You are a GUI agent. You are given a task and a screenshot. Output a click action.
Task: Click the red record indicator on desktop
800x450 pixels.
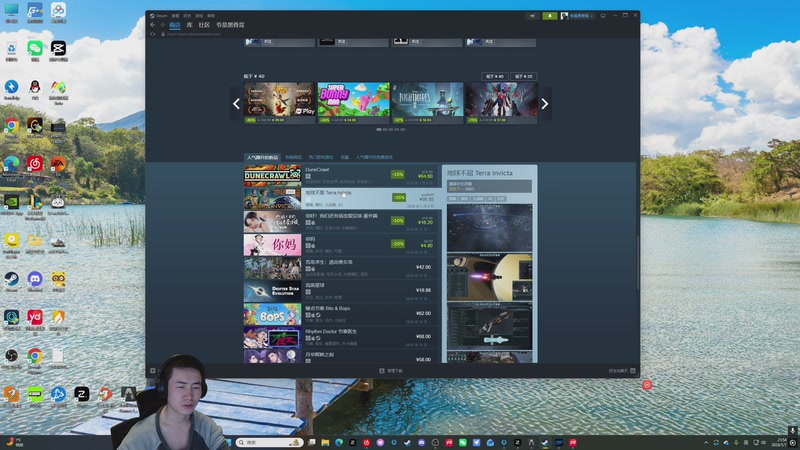point(647,385)
